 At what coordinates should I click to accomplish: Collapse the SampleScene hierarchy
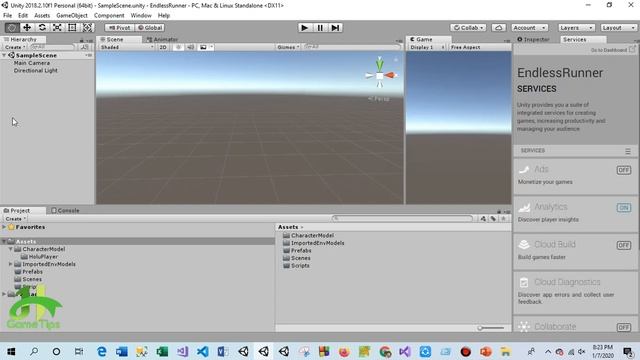point(4,56)
